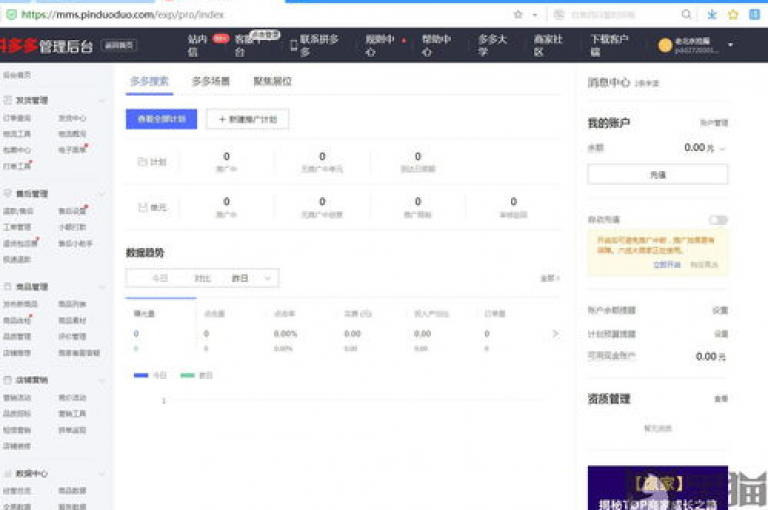768x510 pixels.
Task: Click 设置 beside 账户余额提醒
Action: (x=720, y=310)
